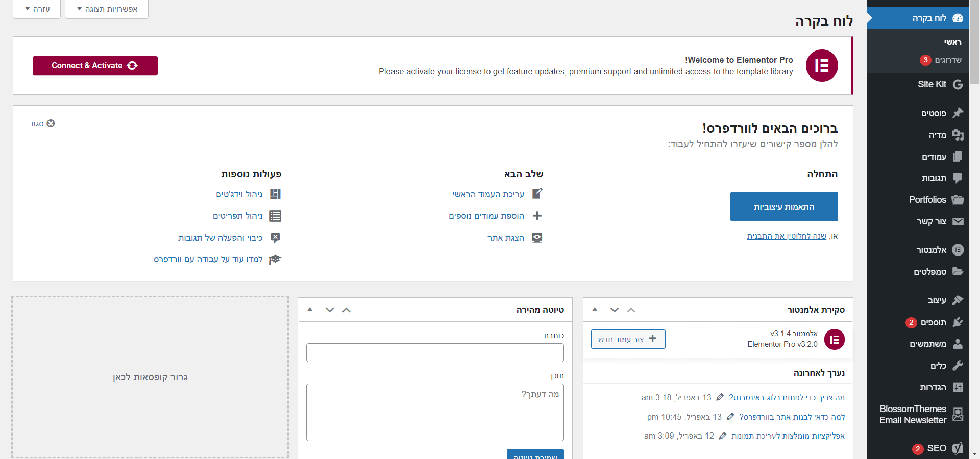Click the כותרת title input field

[435, 352]
